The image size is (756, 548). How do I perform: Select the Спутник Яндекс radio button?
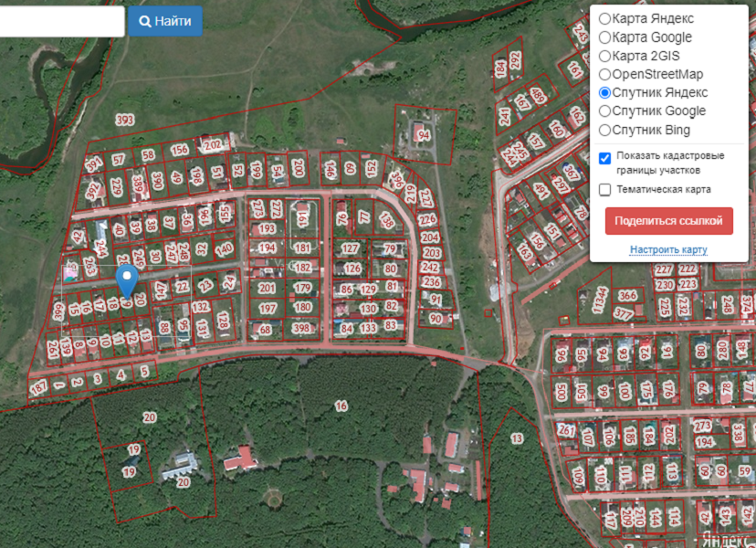pyautogui.click(x=604, y=92)
